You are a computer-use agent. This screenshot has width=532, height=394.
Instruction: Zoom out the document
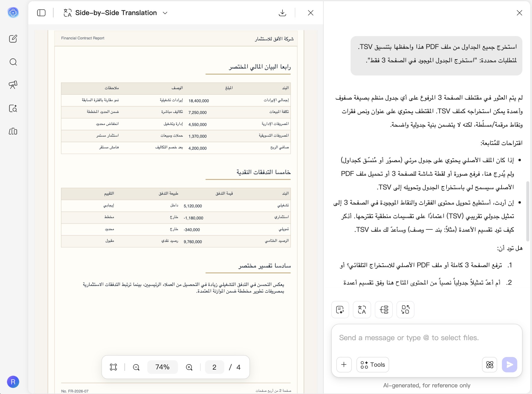pyautogui.click(x=136, y=367)
